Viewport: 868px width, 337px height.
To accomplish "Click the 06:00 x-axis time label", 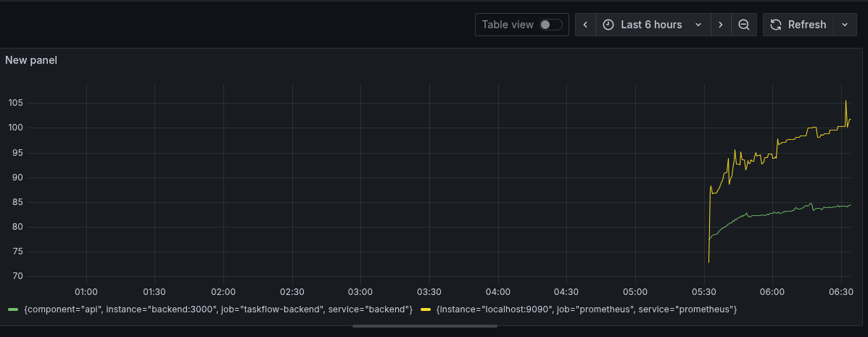I will tap(772, 291).
